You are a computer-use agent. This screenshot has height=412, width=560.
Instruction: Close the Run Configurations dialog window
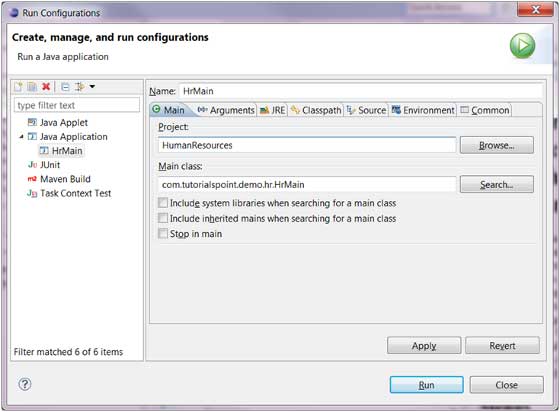[535, 10]
